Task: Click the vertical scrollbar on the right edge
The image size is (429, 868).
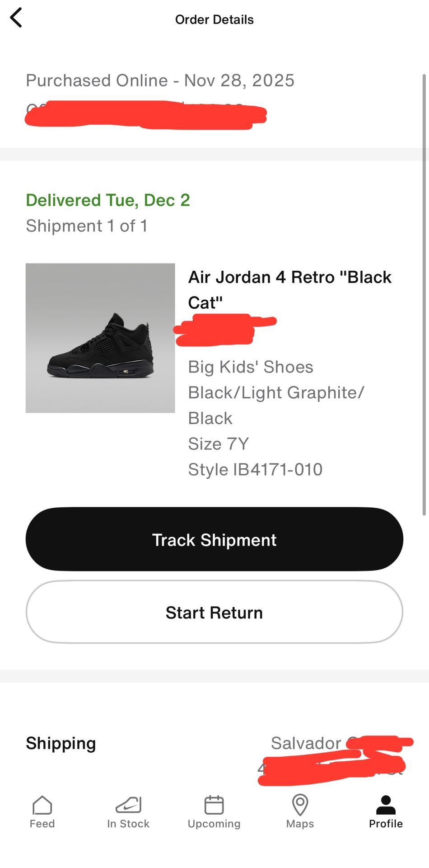Action: click(424, 294)
